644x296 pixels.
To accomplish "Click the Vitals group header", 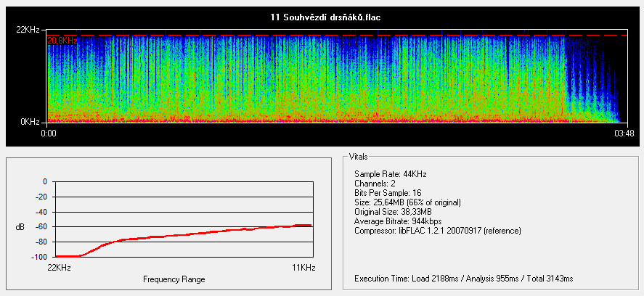I will pos(358,156).
